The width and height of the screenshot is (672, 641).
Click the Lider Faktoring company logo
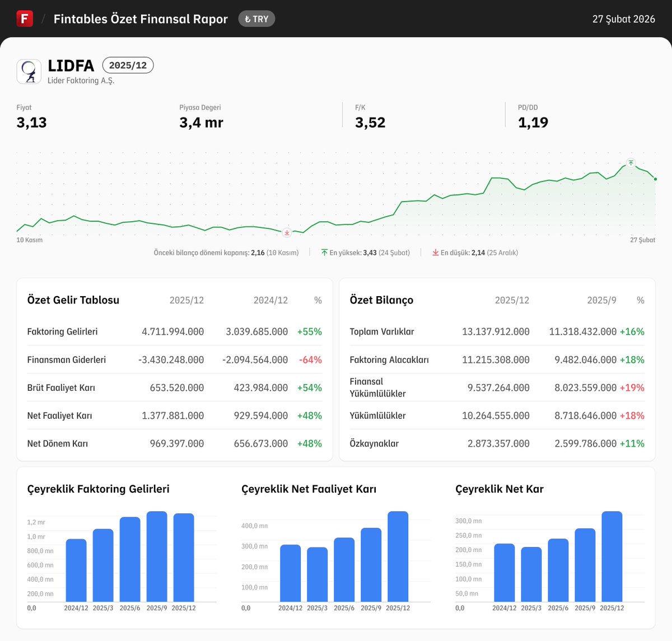29,72
